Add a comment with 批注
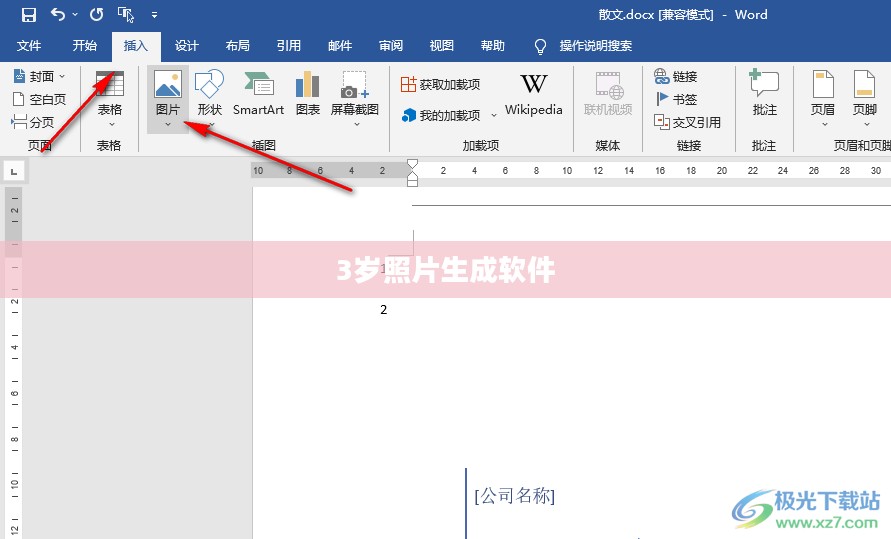The width and height of the screenshot is (891, 539). point(764,93)
